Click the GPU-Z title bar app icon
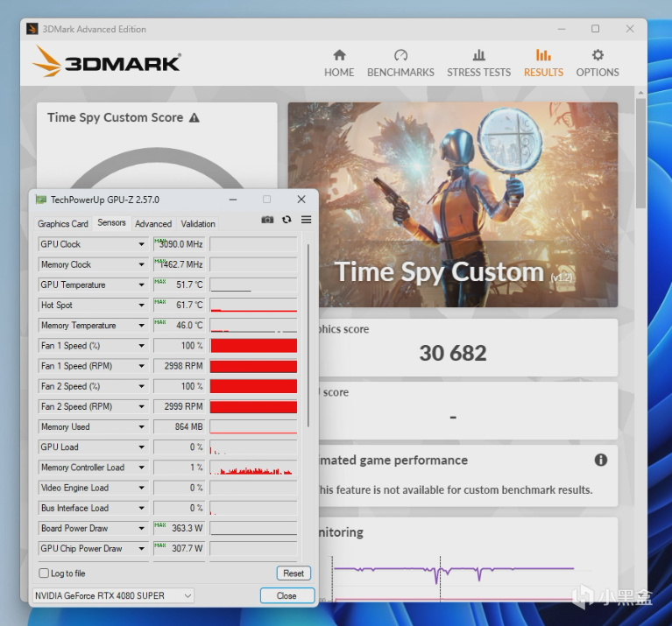Screen dimensions: 672x626 tap(40, 200)
